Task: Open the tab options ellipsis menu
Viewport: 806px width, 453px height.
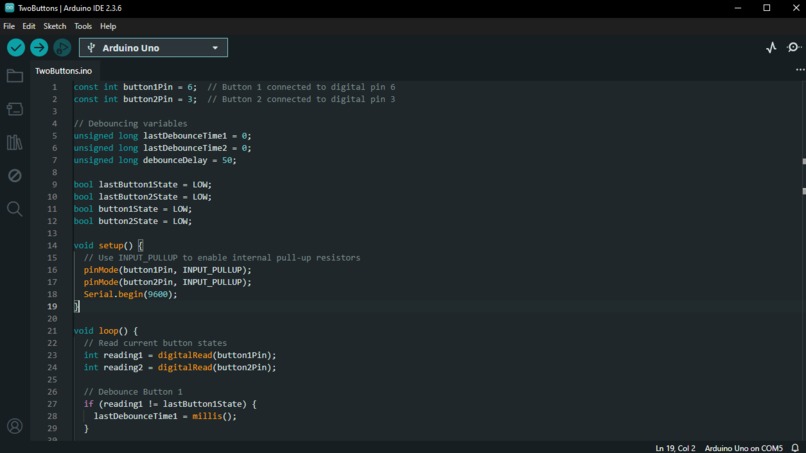Action: [800, 70]
